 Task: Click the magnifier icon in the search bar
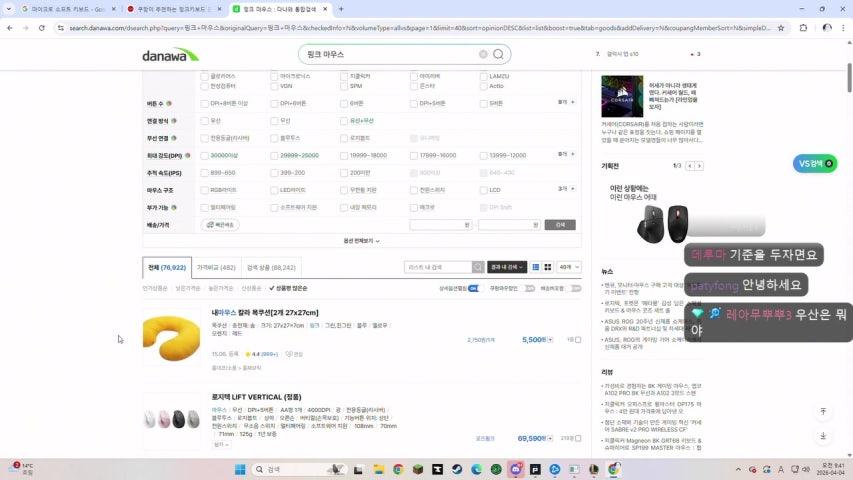pyautogui.click(x=498, y=54)
